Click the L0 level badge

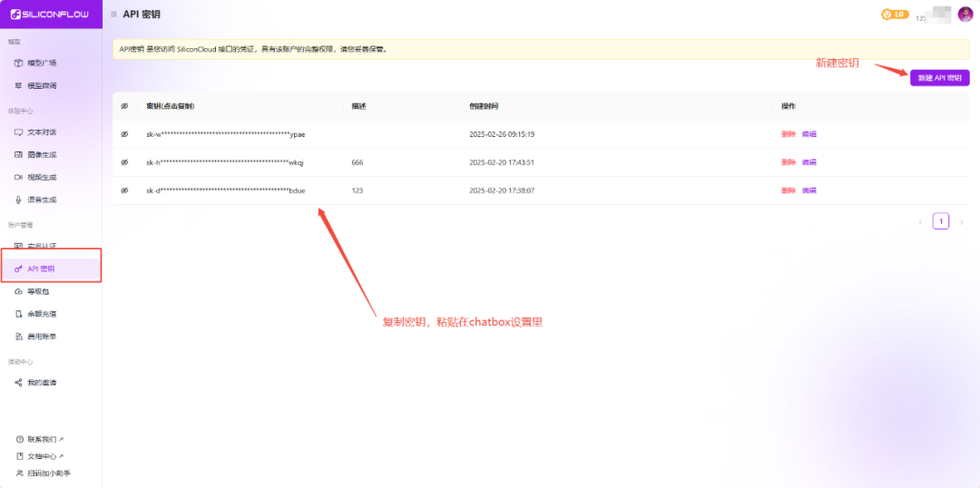[x=895, y=15]
